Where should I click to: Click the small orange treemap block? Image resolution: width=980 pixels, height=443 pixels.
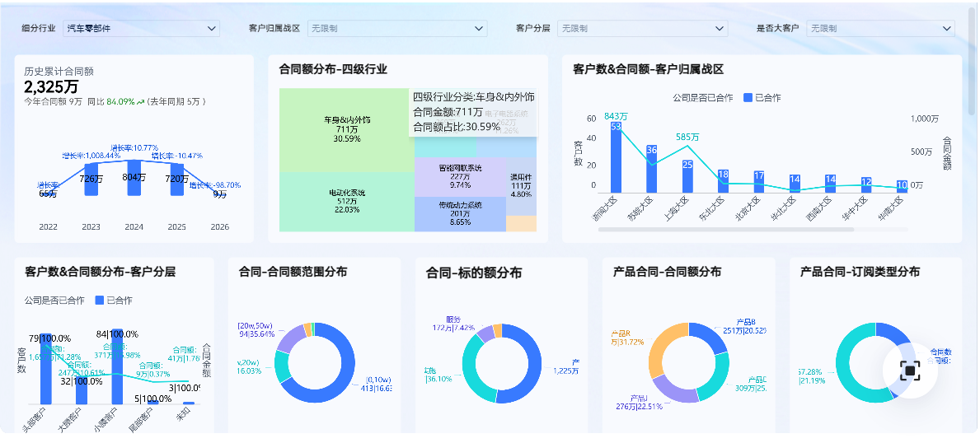[521, 224]
